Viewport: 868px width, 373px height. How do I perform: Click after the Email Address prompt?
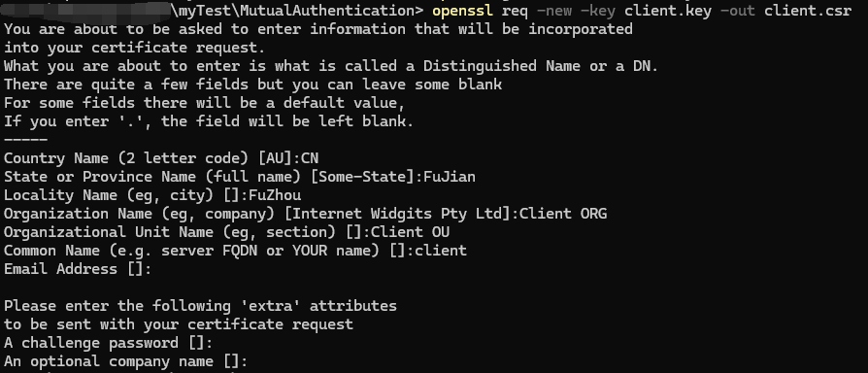[x=157, y=269]
